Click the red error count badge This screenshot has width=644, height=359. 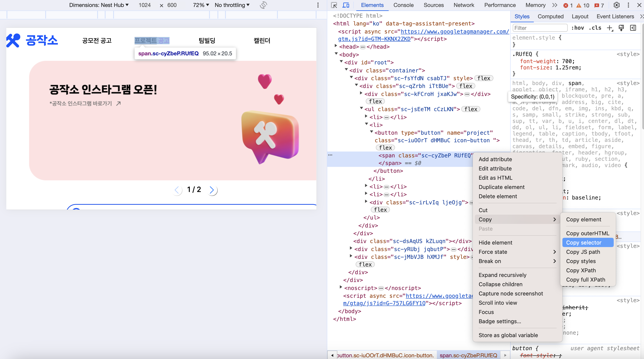coord(568,5)
